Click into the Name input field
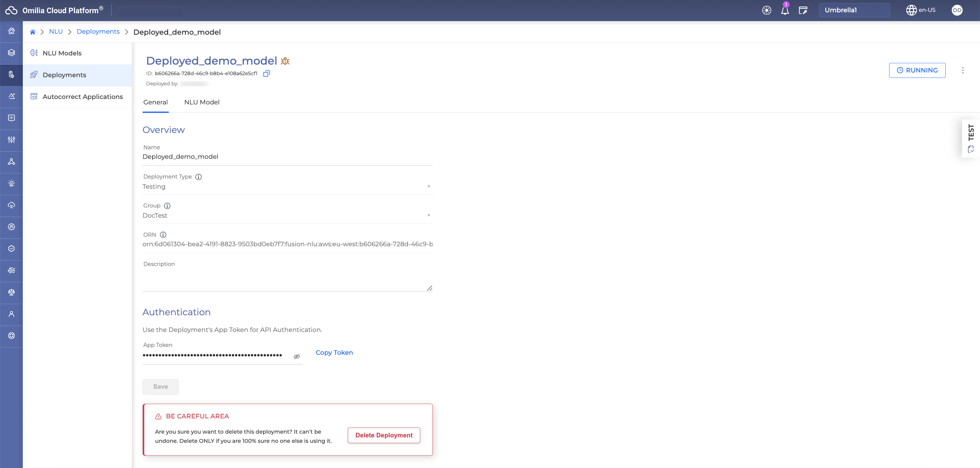 pyautogui.click(x=288, y=157)
